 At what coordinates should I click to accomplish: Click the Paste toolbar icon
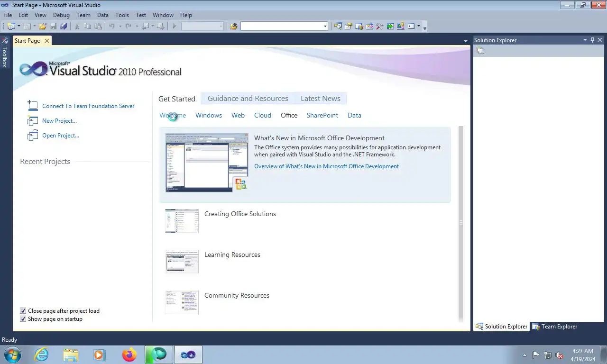point(98,27)
